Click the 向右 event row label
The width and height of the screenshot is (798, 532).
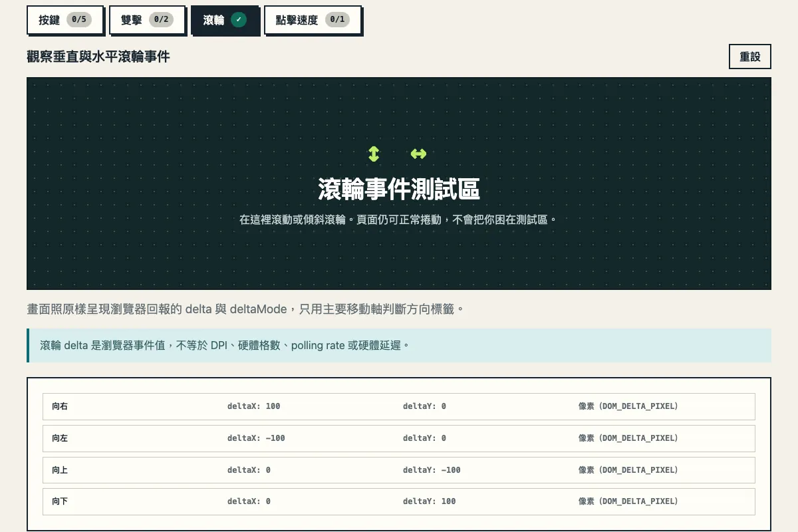tap(60, 406)
